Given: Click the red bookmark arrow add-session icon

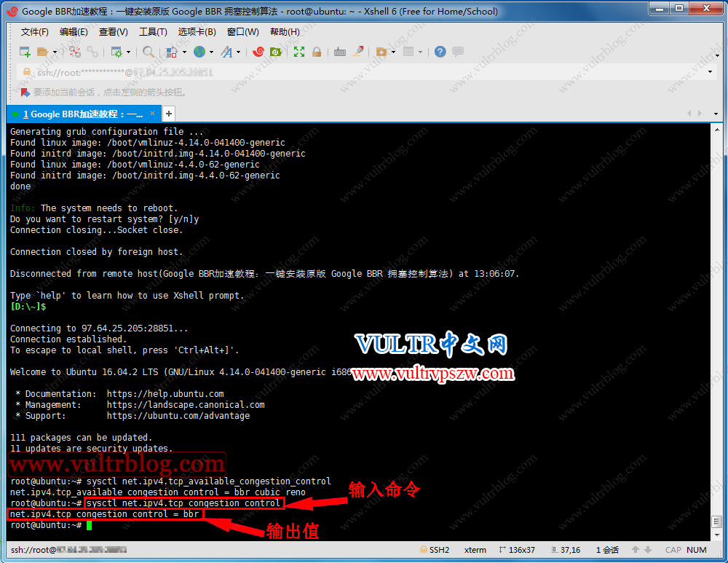Looking at the screenshot, I should [x=25, y=92].
